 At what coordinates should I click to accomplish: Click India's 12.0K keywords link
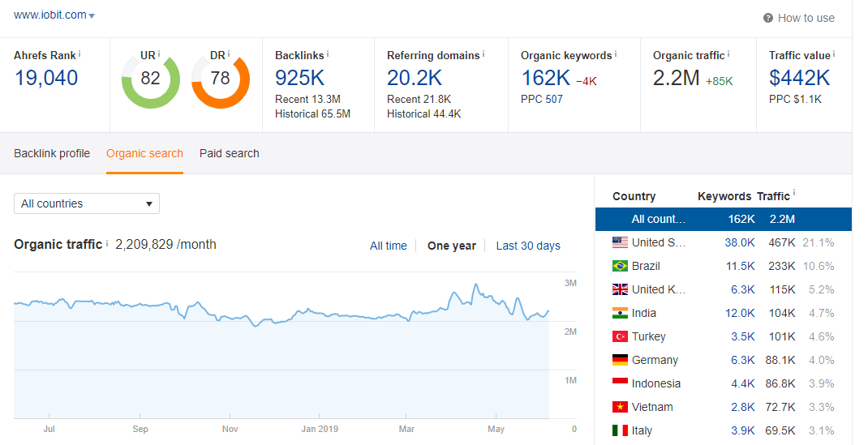[740, 313]
